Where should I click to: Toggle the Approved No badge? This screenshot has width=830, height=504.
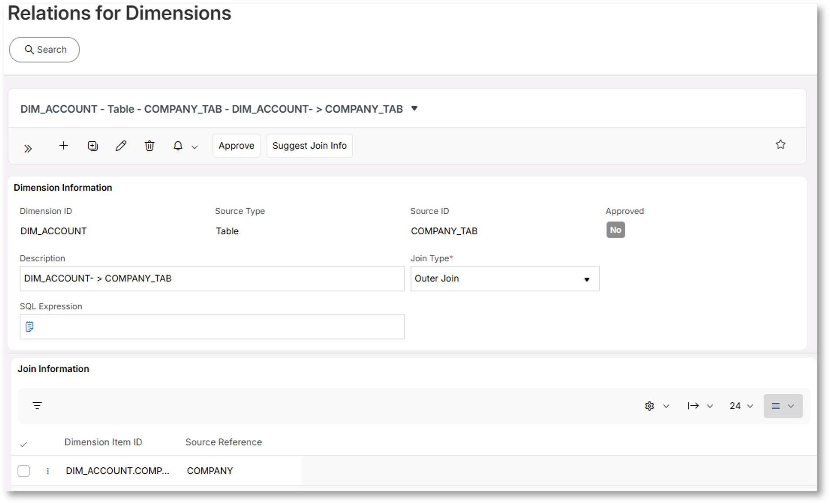(615, 230)
